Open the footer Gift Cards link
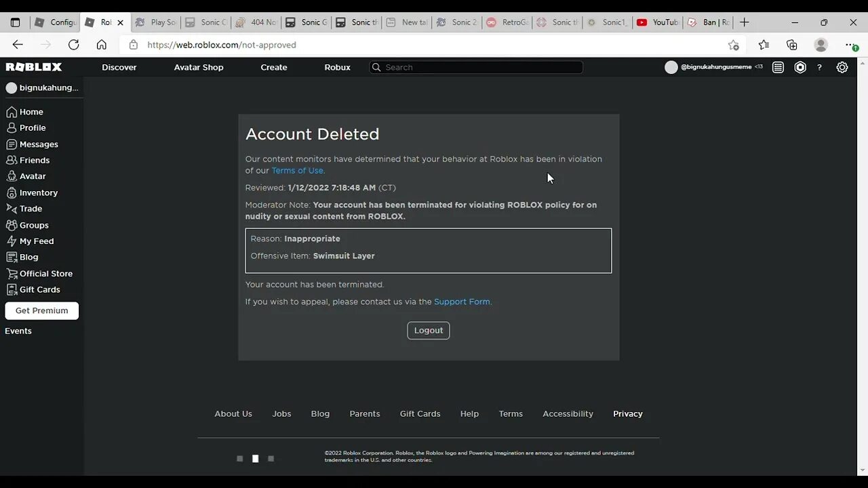 [420, 413]
